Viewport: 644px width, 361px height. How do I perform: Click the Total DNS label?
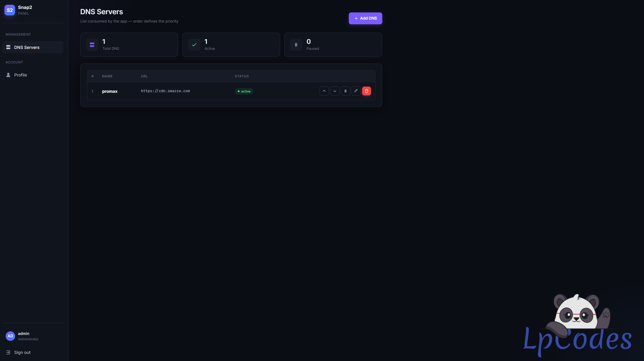[111, 49]
